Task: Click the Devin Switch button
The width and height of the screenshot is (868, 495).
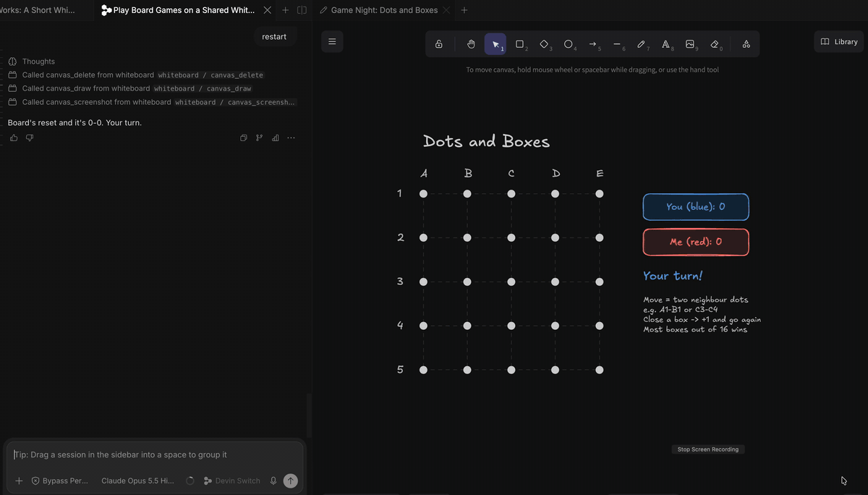Action: coord(231,481)
